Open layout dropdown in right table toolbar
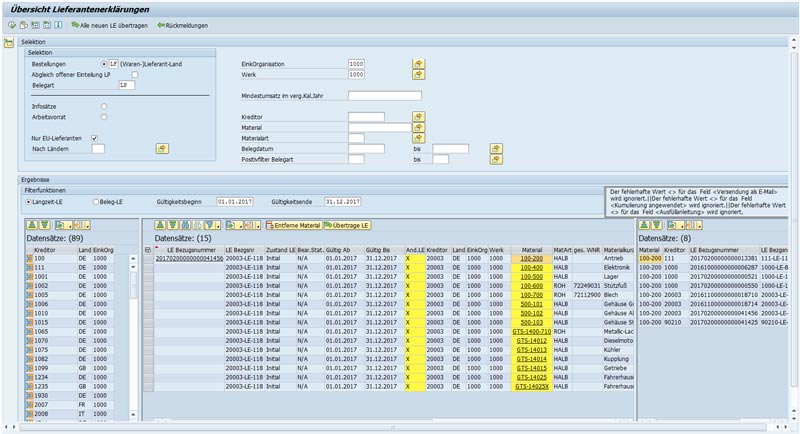800x434 pixels. coord(694,225)
